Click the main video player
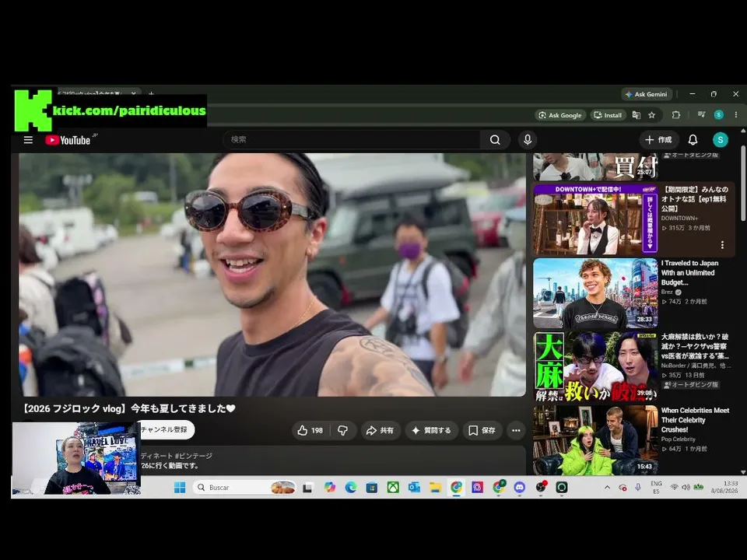 coord(272,275)
